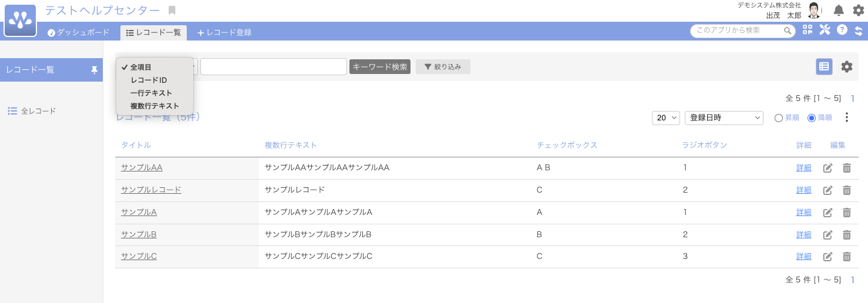Open the help question mark icon
Image resolution: width=868 pixels, height=303 pixels.
(x=842, y=29)
